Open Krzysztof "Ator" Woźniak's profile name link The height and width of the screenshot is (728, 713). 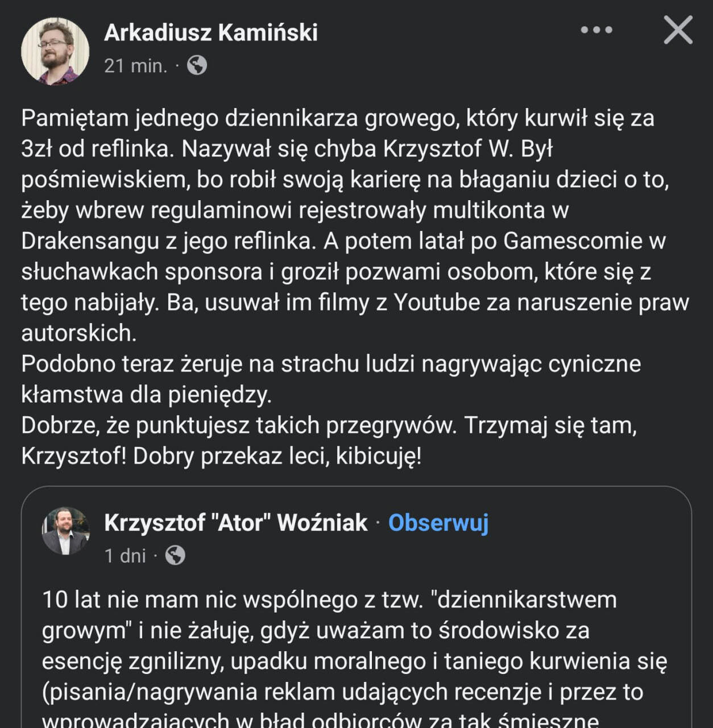236,522
